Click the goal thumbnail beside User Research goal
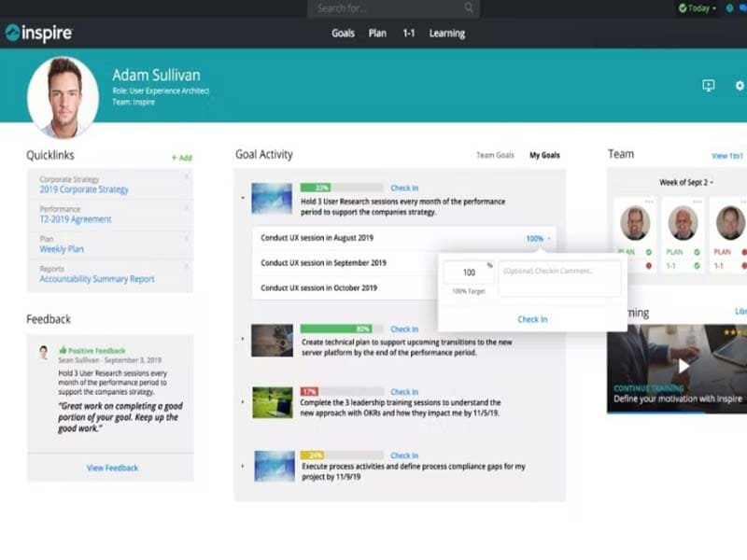The height and width of the screenshot is (560, 747). tap(272, 199)
